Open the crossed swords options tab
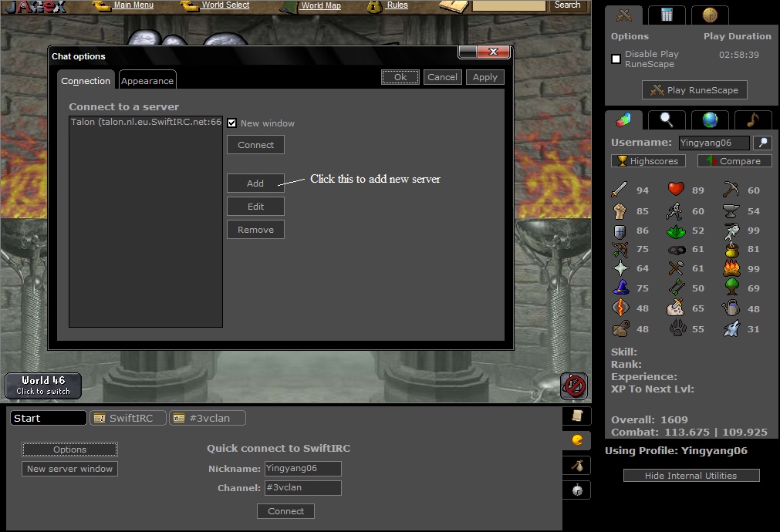The width and height of the screenshot is (780, 532). point(624,15)
